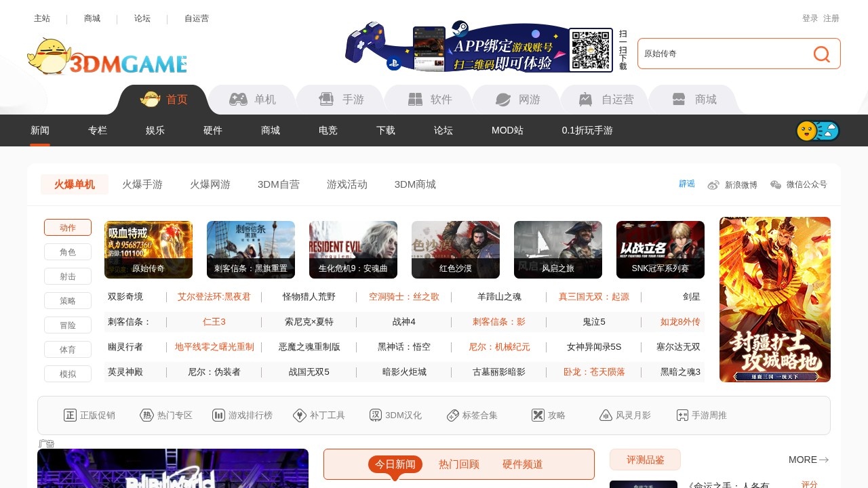
Task: Select the 体育 genre filter
Action: click(x=68, y=350)
